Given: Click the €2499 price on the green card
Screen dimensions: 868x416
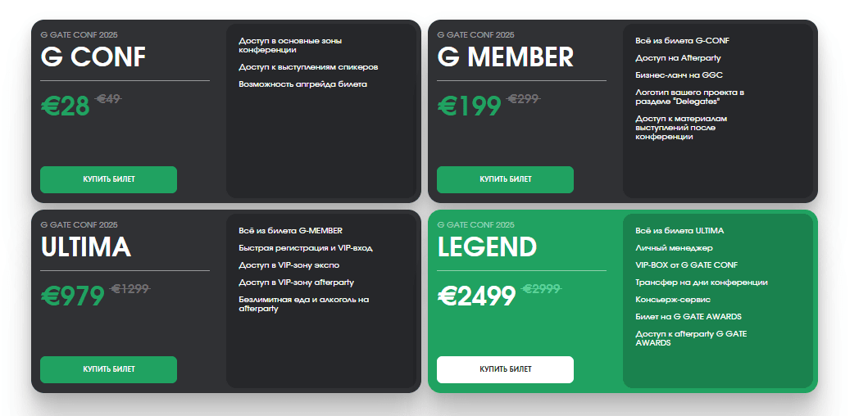Looking at the screenshot, I should 477,296.
